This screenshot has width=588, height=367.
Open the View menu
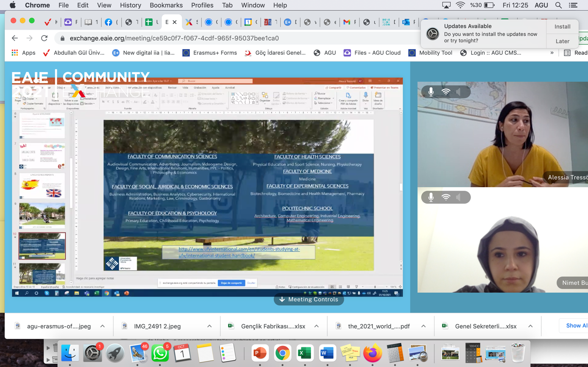[x=104, y=5]
